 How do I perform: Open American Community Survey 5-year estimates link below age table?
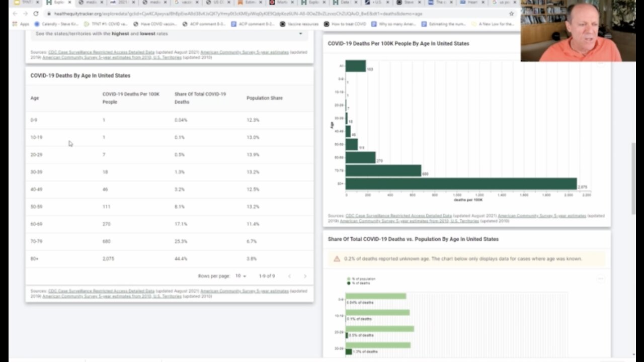point(245,291)
